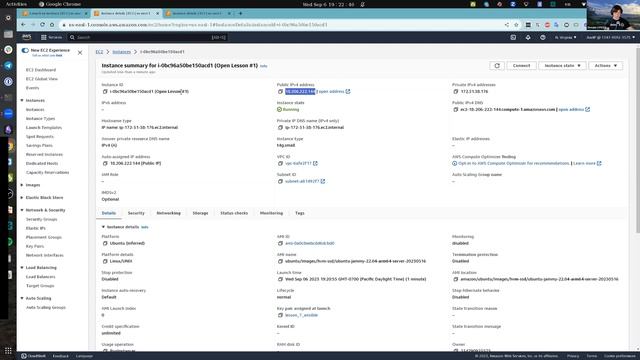
Task: Copy the key pair name
Action: pyautogui.click(x=280, y=315)
